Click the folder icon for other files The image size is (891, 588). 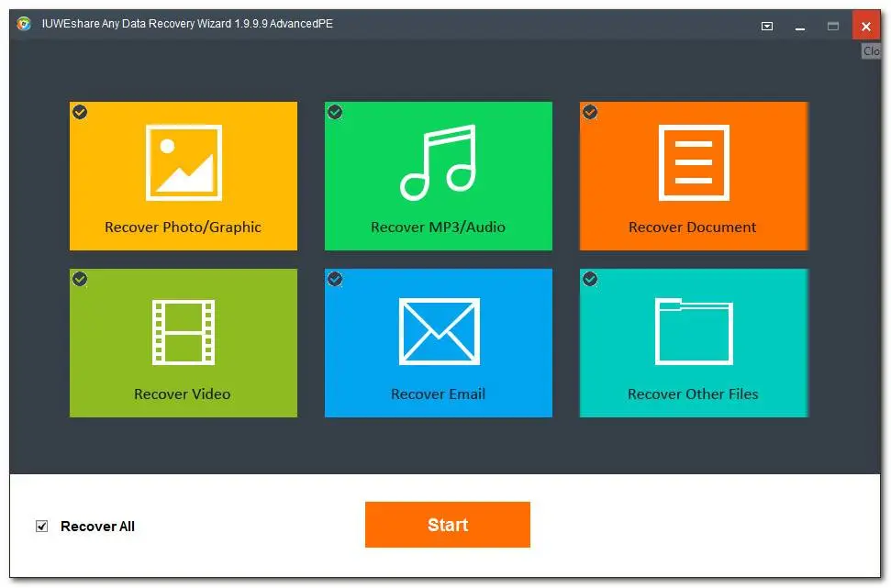click(693, 331)
